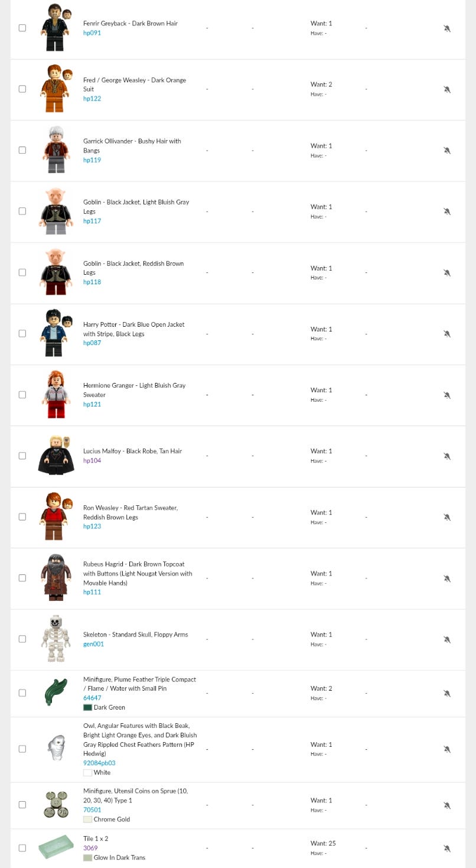Click muted bell icon for Lucius Malfoy
476x868 pixels.
(447, 456)
